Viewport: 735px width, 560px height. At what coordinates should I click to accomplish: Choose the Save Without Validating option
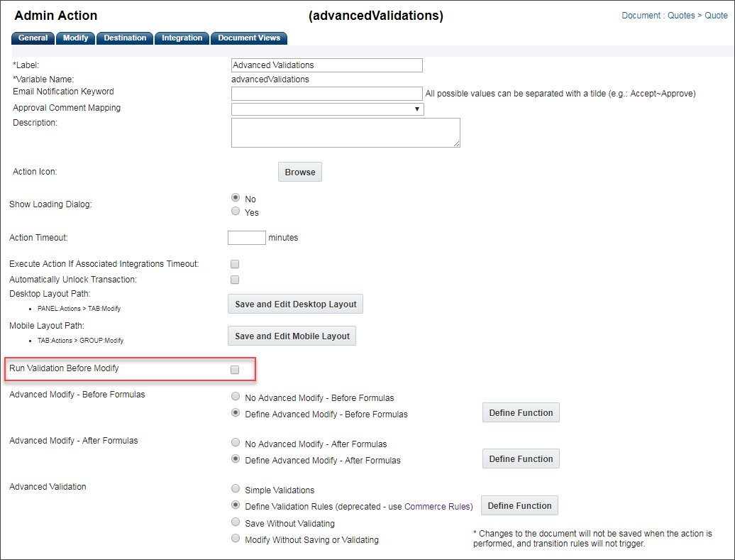point(236,522)
